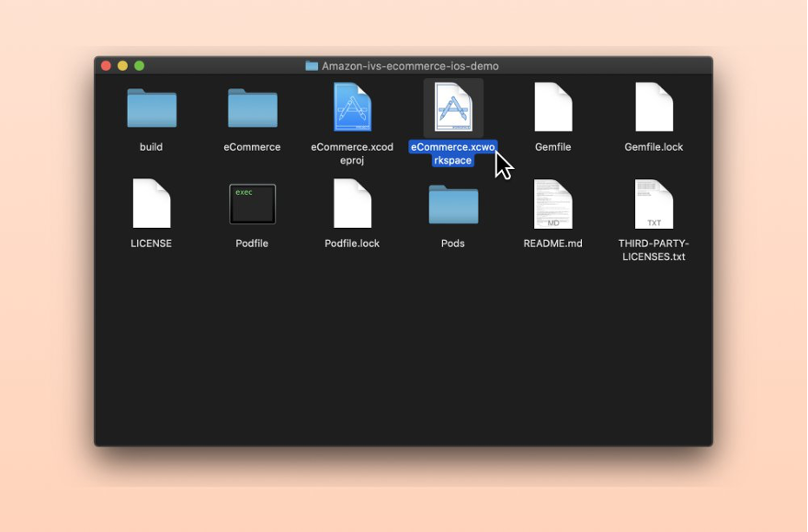
Task: Select the Podfile exec icon
Action: (x=253, y=204)
